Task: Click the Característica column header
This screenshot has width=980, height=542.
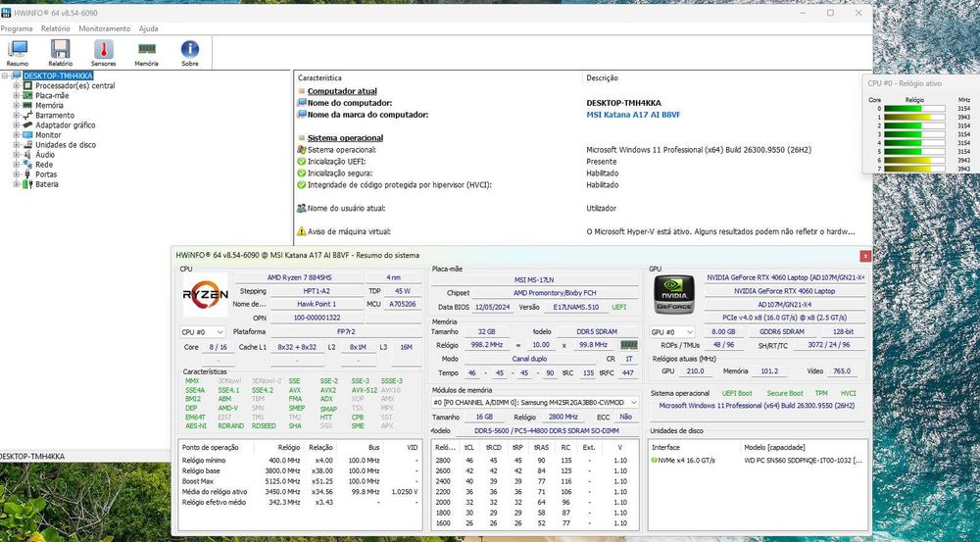Action: click(x=320, y=78)
